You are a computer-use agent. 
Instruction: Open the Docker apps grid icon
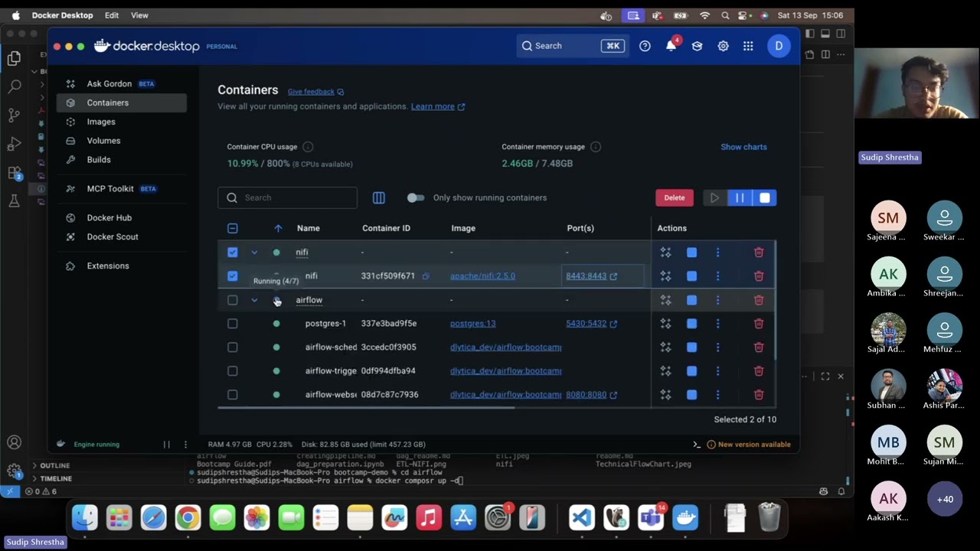tap(748, 46)
